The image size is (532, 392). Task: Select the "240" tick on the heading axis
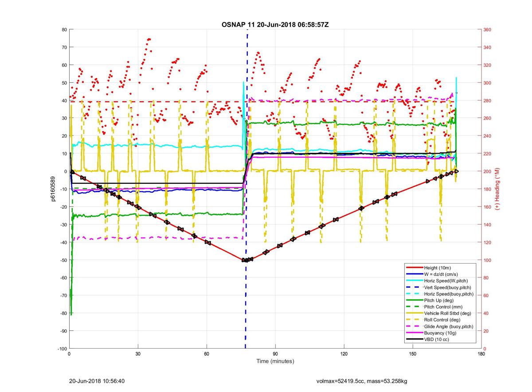click(x=488, y=136)
